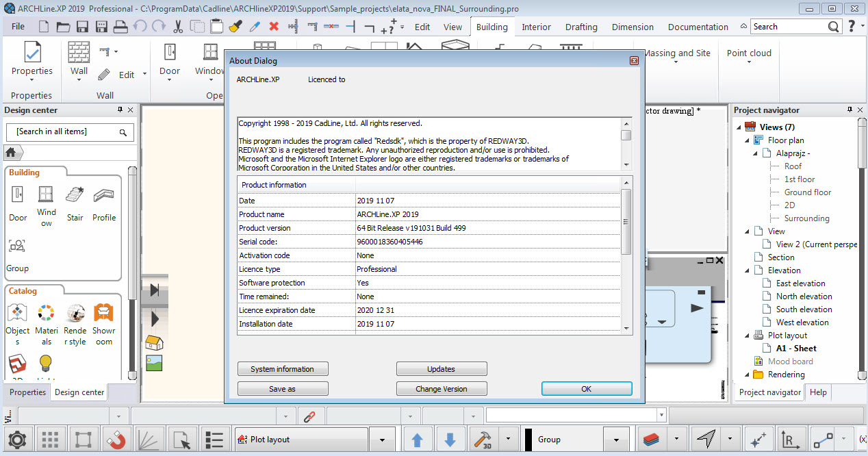This screenshot has width=868, height=456.
Task: Click the hammer 3D build icon
Action: 483,440
